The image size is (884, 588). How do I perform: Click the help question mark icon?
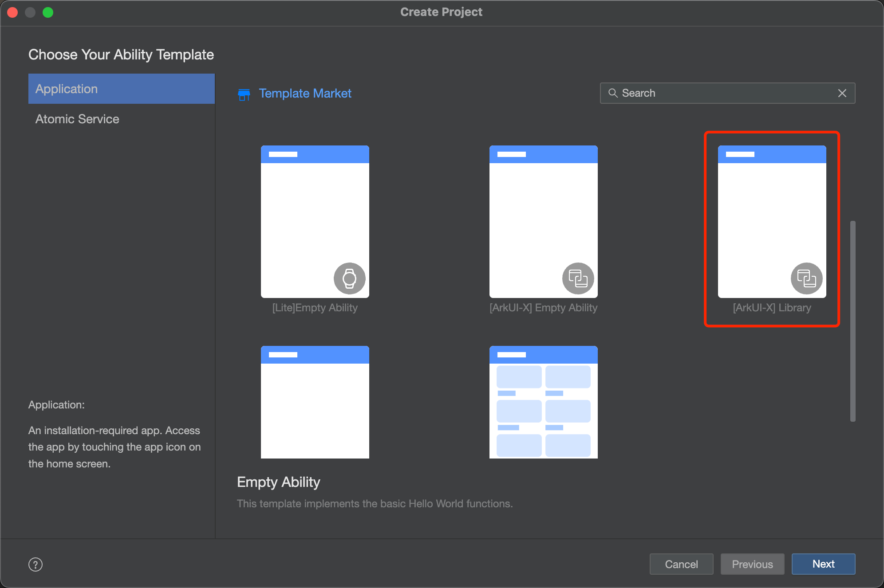(36, 564)
